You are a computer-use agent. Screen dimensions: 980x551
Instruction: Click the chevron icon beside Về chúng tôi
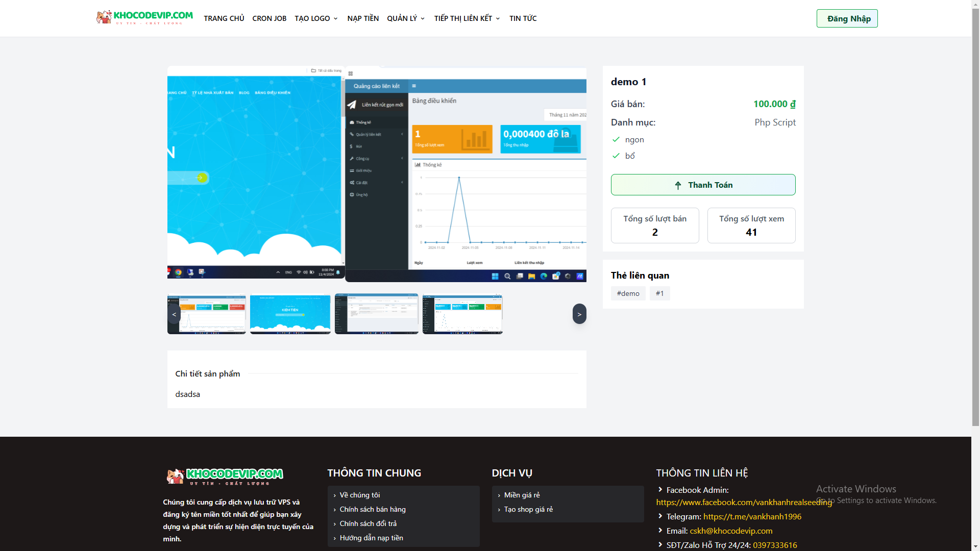pos(335,495)
